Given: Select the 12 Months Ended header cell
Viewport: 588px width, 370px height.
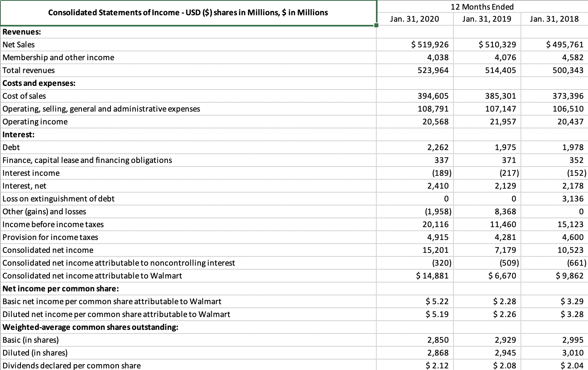Looking at the screenshot, I should (x=482, y=7).
